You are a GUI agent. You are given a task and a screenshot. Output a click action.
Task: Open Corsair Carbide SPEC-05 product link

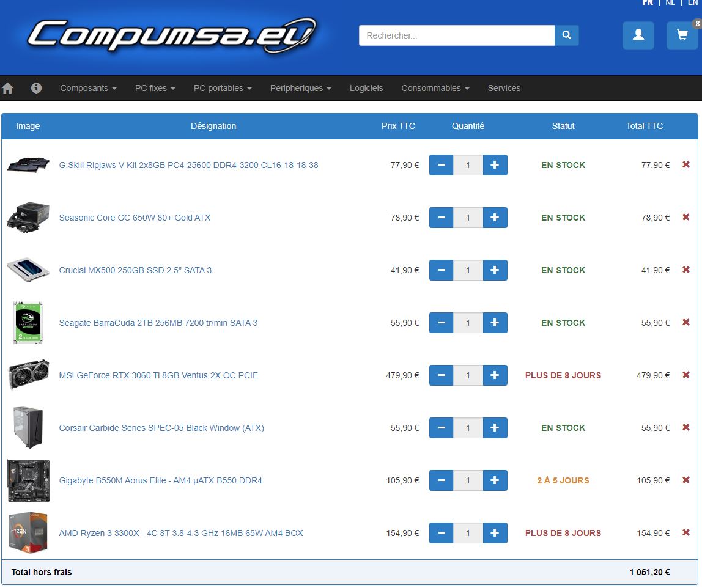pos(161,428)
